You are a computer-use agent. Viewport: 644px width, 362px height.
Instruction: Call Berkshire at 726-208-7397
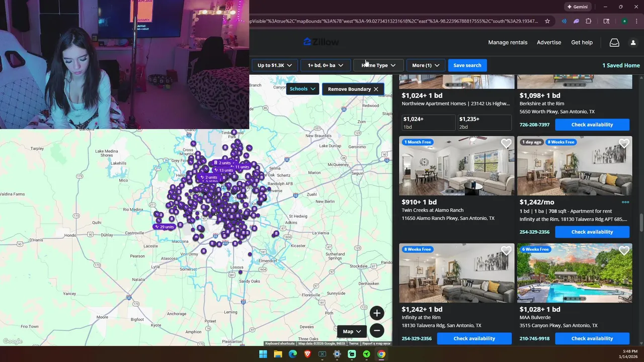(x=534, y=125)
